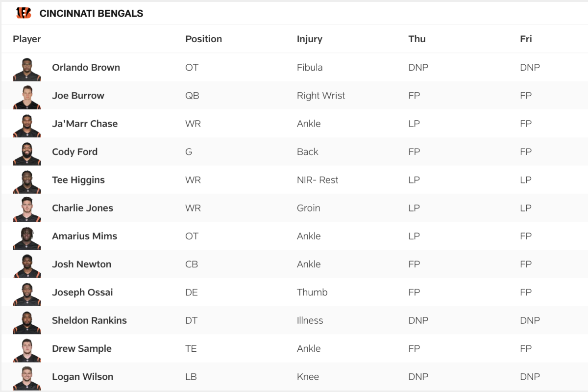This screenshot has height=392, width=588.
Task: Click the Drew Sample name link
Action: 82,349
